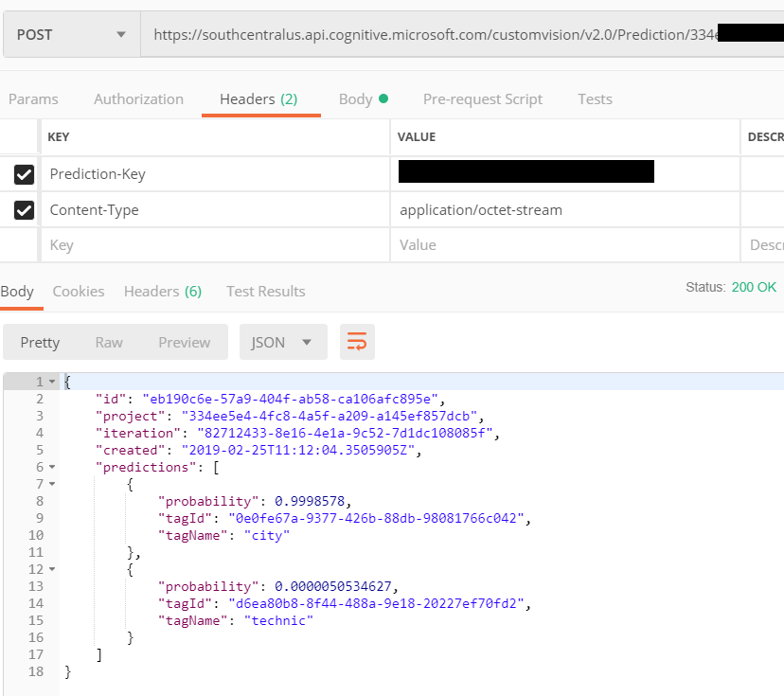
Task: Switch response view to Raw
Action: pyautogui.click(x=109, y=342)
